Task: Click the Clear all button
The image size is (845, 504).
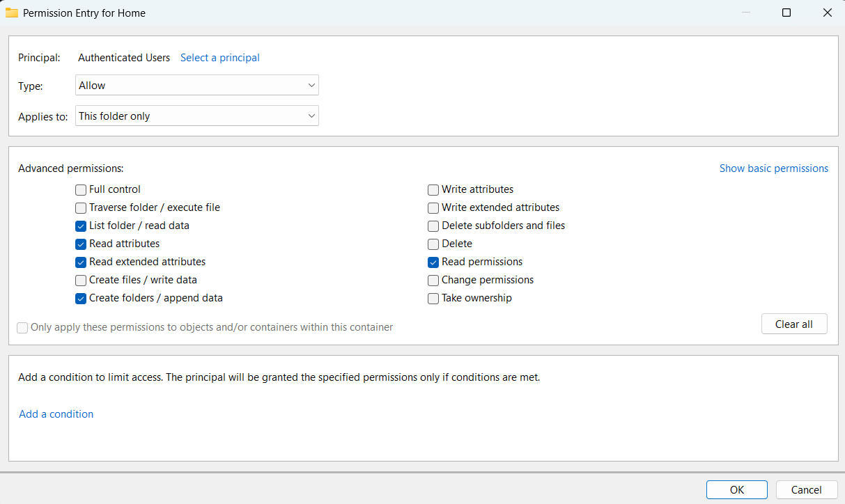Action: pos(794,324)
